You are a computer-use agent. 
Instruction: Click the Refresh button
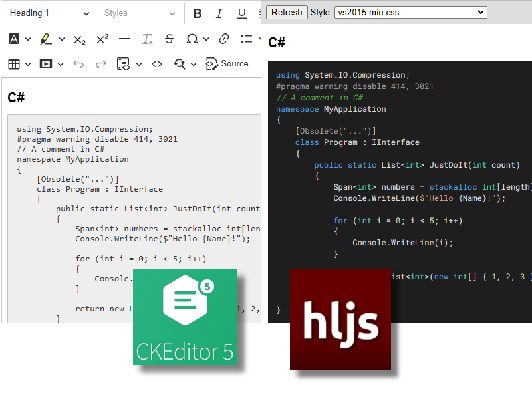[x=287, y=12]
